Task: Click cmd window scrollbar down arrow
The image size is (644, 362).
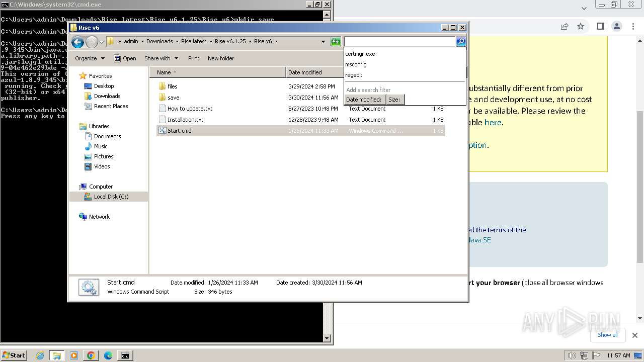Action: pos(327,338)
